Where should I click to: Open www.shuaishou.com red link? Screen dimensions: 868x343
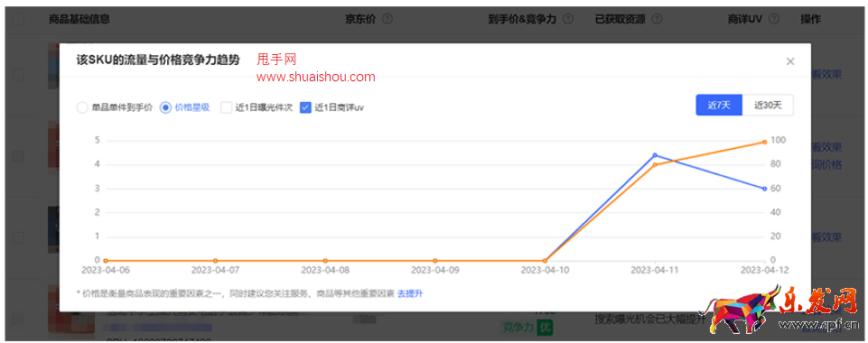pyautogui.click(x=315, y=77)
